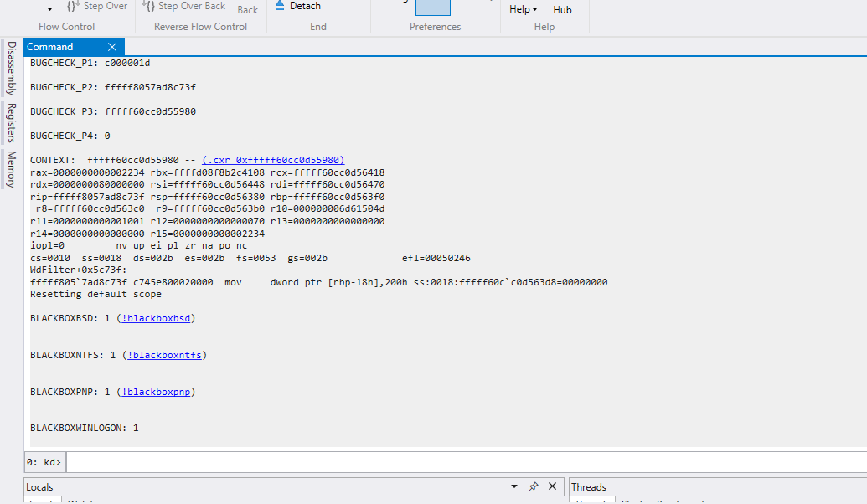Click the Step Over icon button
867x504 pixels.
[72, 6]
